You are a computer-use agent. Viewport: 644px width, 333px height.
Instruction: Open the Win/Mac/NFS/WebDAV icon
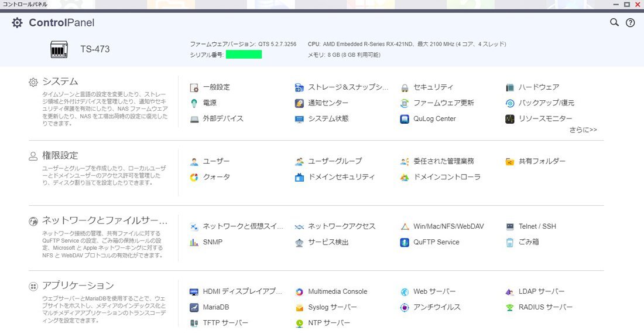point(405,226)
